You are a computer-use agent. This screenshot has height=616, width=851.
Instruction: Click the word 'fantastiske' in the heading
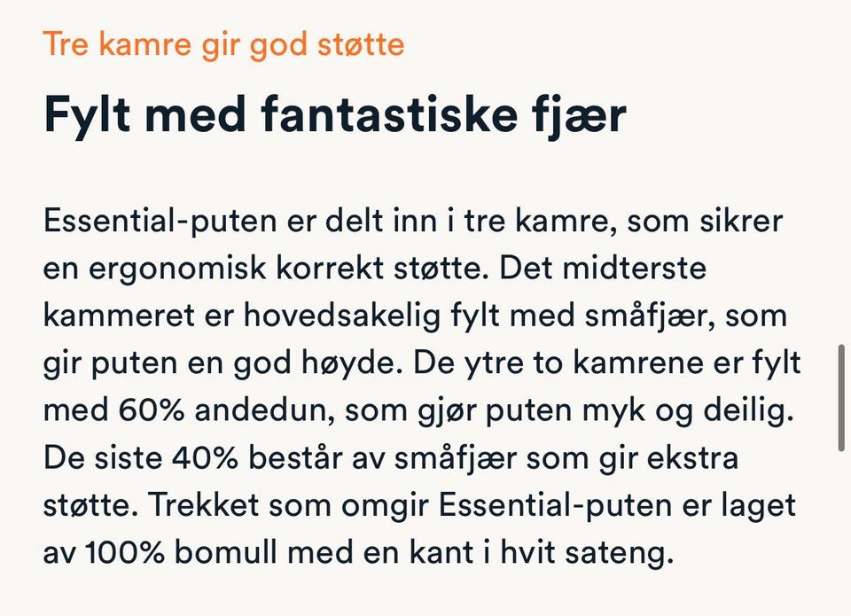click(x=388, y=114)
